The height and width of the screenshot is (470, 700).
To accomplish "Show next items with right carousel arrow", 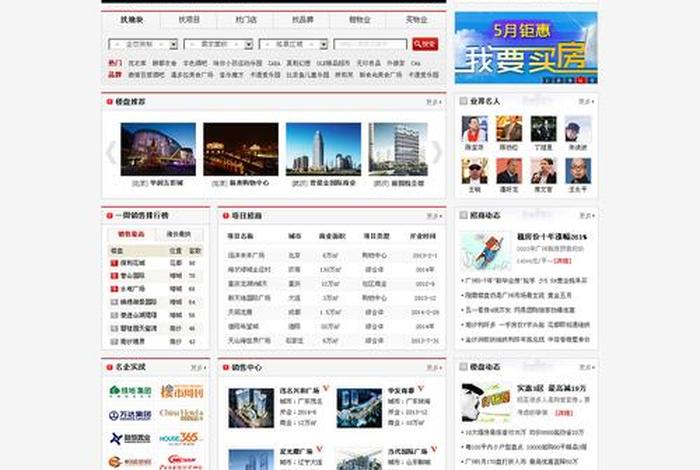I will (437, 153).
